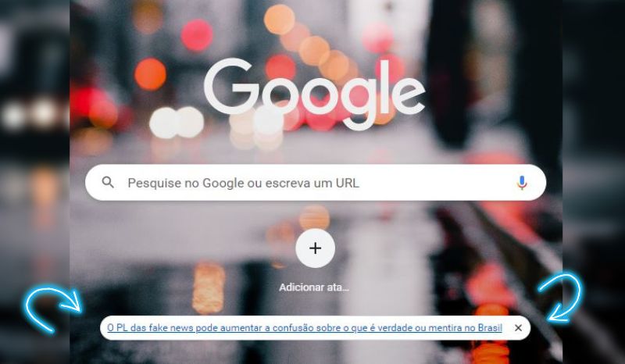Click the capital G in Google logo
625x364 pixels.
(x=231, y=86)
